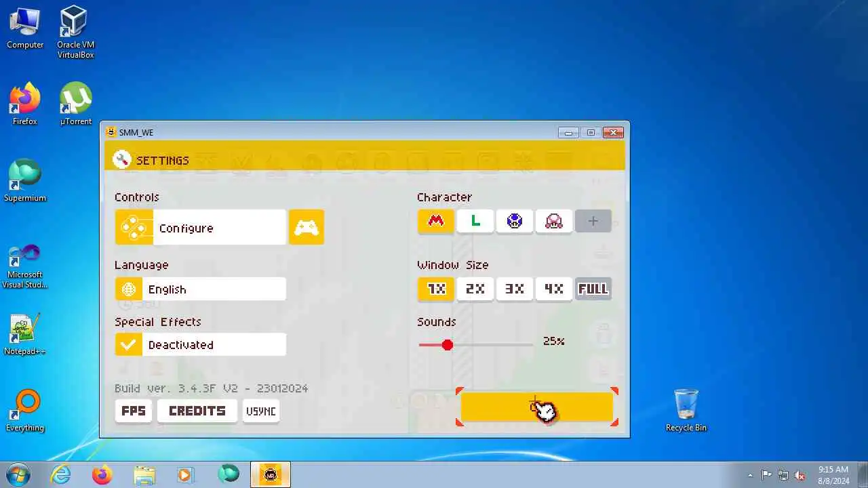Switch window size to FULL
Viewport: 868px width, 488px height.
pos(593,289)
